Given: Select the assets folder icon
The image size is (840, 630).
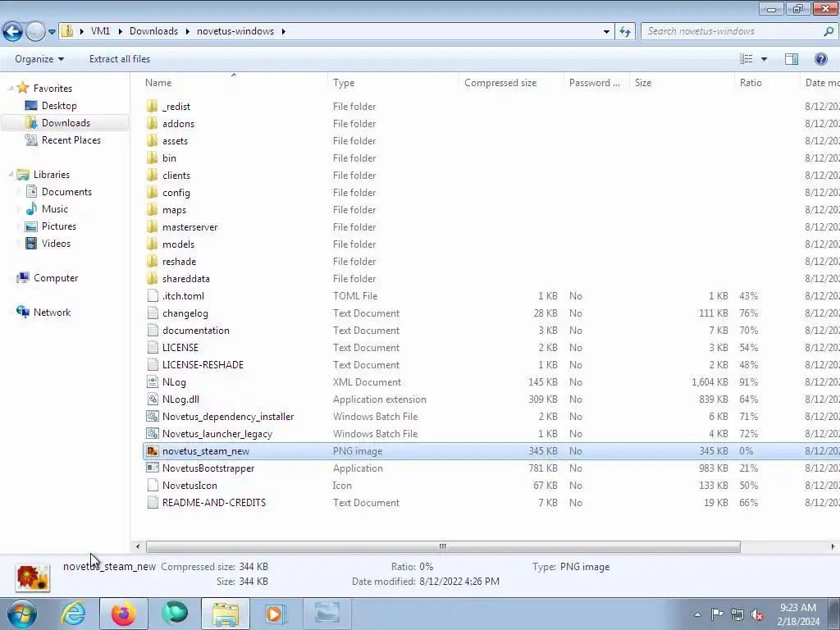Looking at the screenshot, I should coord(153,140).
